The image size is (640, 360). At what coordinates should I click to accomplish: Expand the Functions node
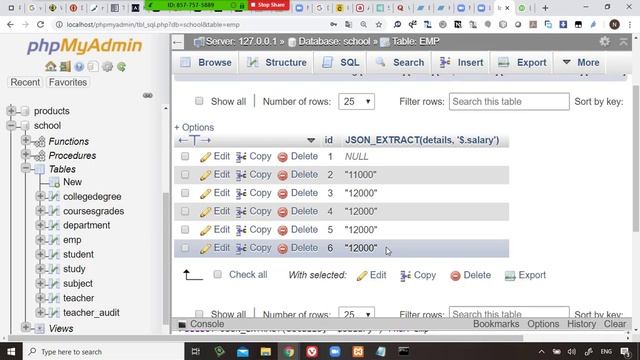click(25, 140)
